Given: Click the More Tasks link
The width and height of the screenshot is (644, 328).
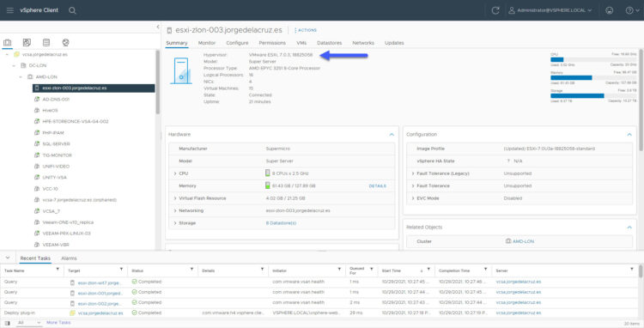Looking at the screenshot, I should (58, 323).
